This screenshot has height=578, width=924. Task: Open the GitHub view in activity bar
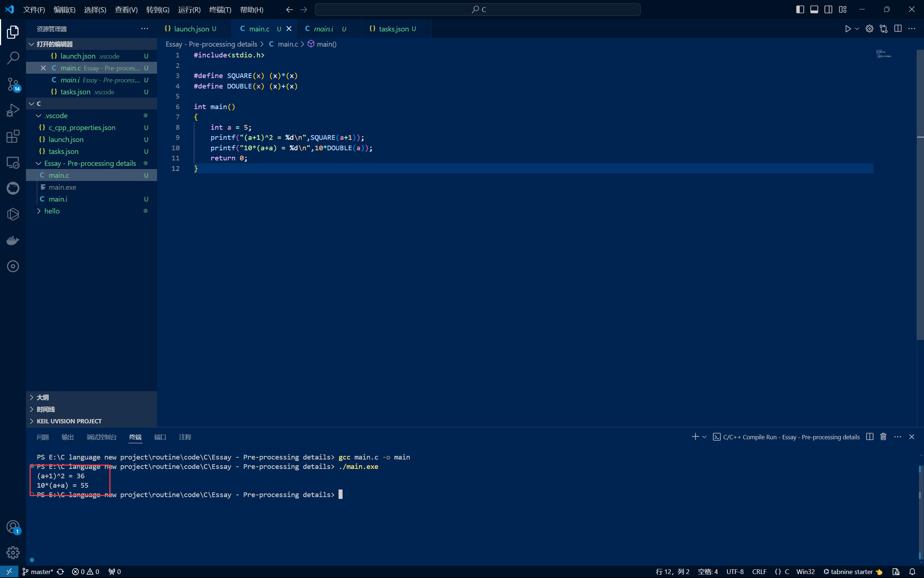[x=13, y=188]
